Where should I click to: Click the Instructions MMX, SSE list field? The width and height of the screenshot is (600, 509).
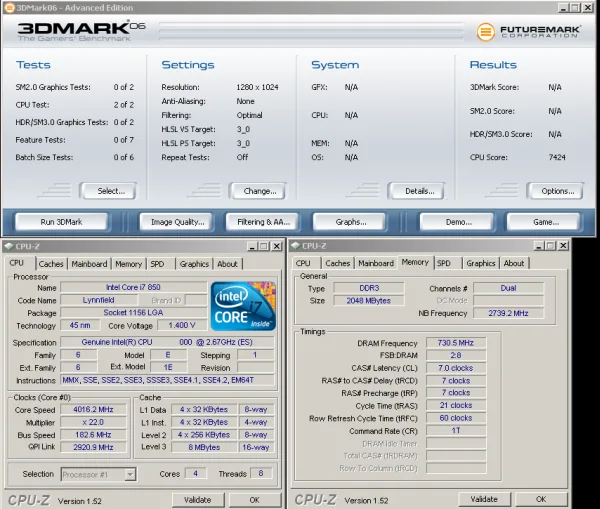pyautogui.click(x=168, y=380)
